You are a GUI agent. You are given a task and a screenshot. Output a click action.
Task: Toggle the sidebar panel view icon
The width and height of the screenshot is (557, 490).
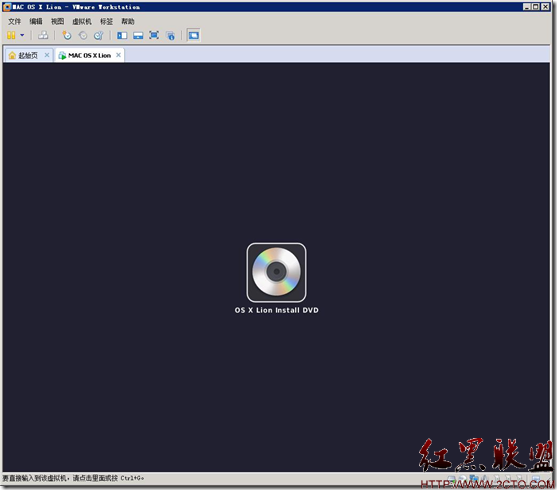click(122, 35)
